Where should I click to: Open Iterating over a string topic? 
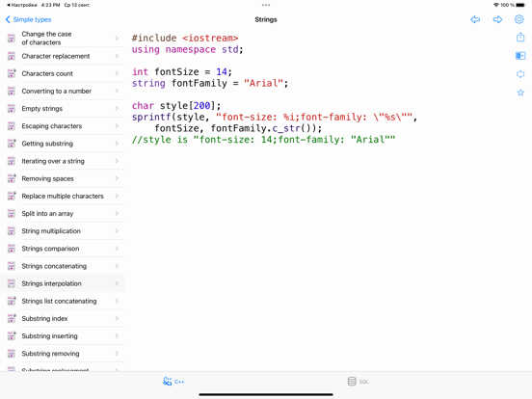[63, 161]
